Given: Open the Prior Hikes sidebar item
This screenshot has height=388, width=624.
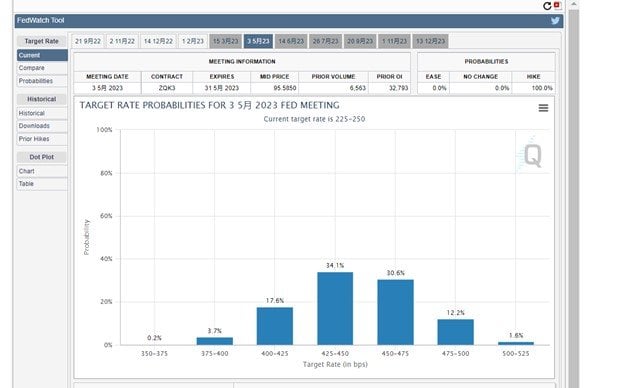Looking at the screenshot, I should coord(42,139).
